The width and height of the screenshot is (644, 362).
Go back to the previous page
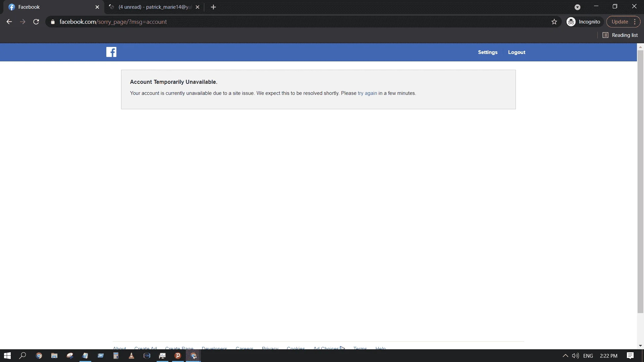tap(9, 22)
